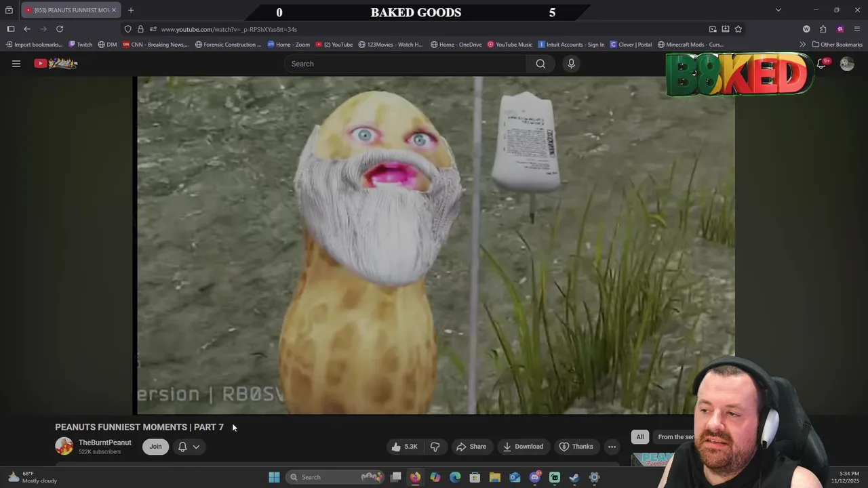Open Firefox from the taskbar
Screen dimensions: 868x488
(x=415, y=477)
